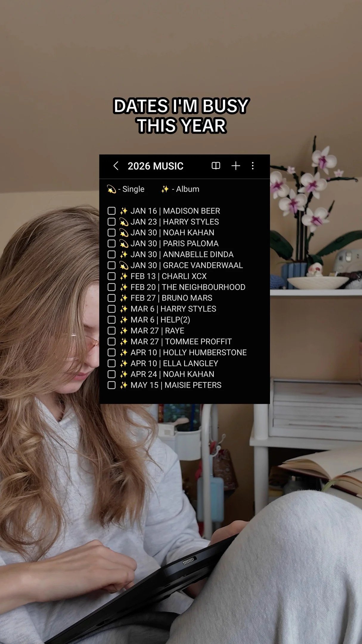Tap the text MAR 27 | RAYE
Viewport: 362px width, 644px height.
(x=157, y=331)
